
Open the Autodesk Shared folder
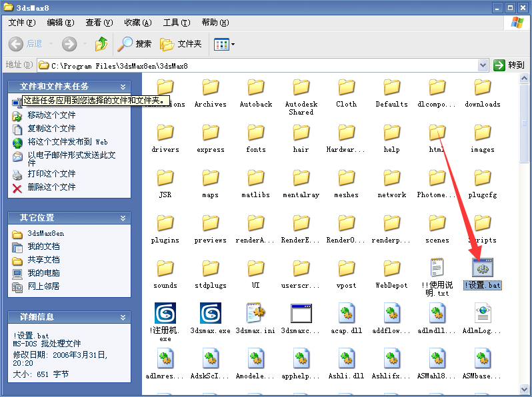pyautogui.click(x=301, y=97)
